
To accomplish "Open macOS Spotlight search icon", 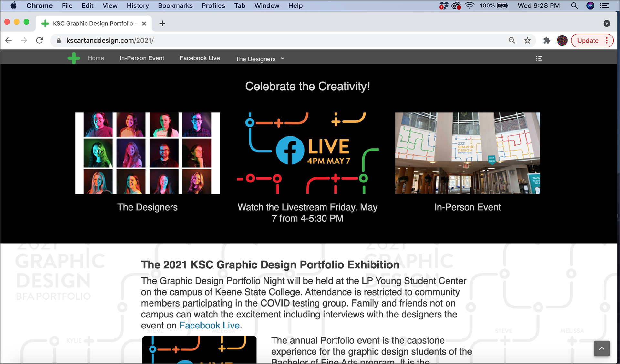I will pyautogui.click(x=574, y=5).
